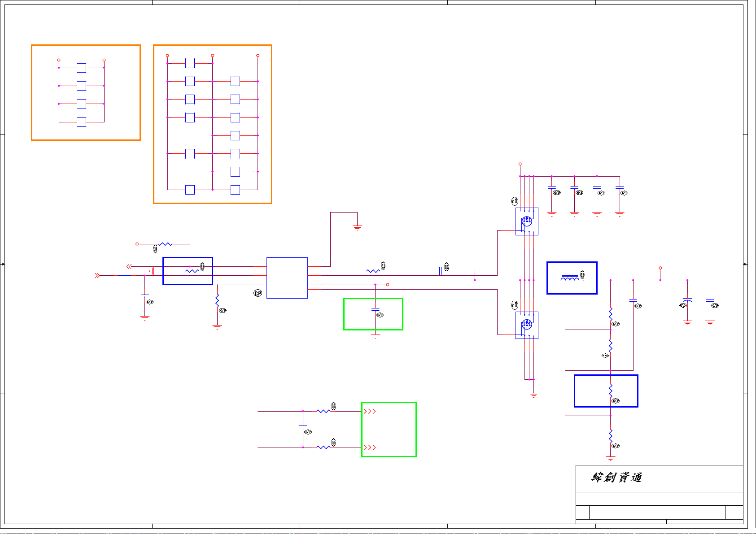This screenshot has height=534, width=756.
Task: Click the 緯創資通 company logo text
Action: click(x=617, y=478)
